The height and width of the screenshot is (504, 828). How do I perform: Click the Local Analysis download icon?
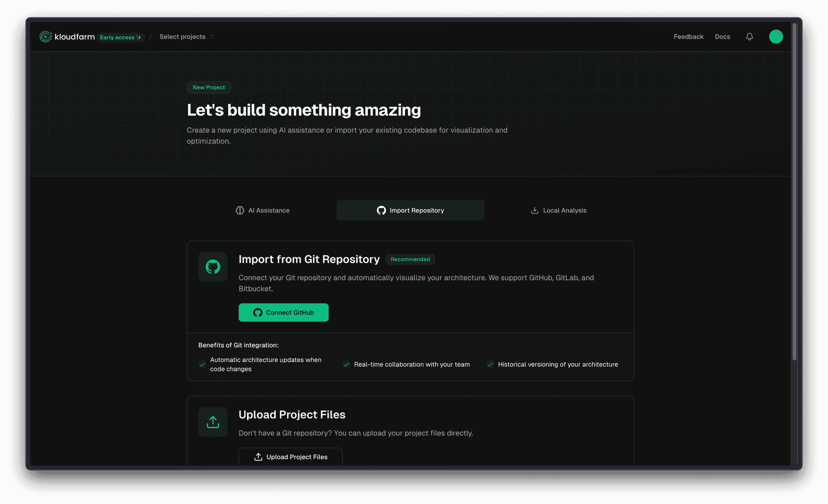coord(534,210)
